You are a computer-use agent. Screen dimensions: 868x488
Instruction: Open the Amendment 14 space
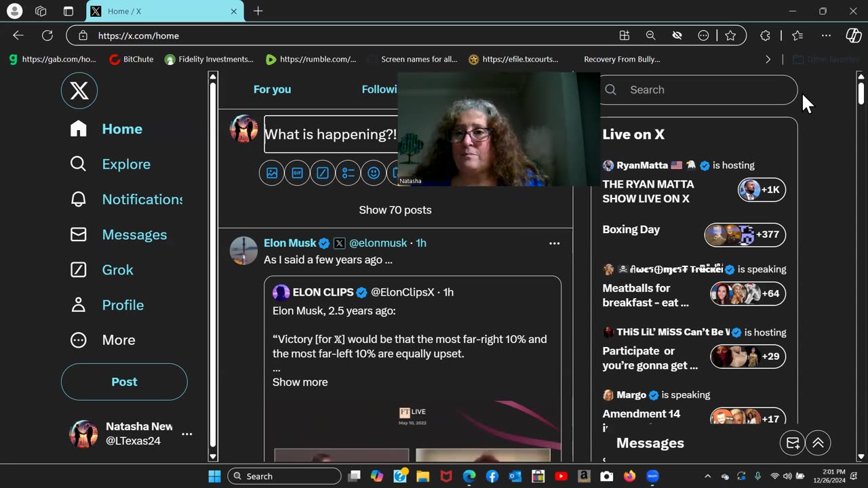(641, 413)
